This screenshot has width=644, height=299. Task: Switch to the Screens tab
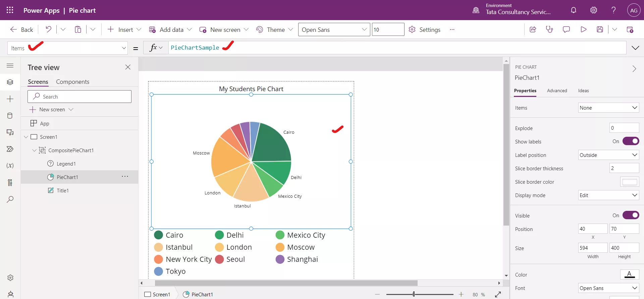coord(38,82)
